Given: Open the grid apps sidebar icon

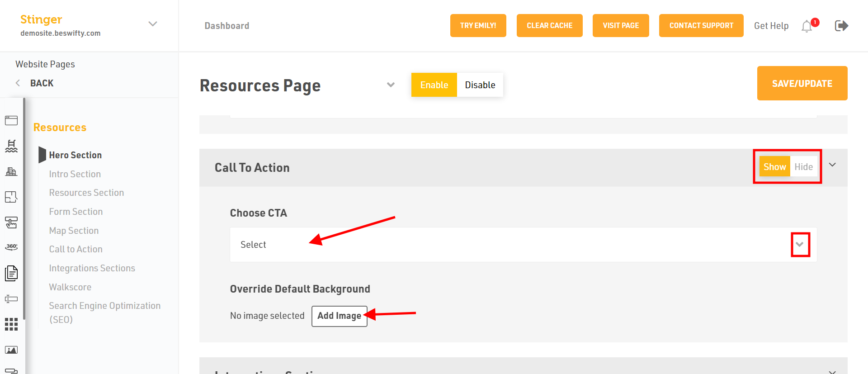Looking at the screenshot, I should [11, 324].
